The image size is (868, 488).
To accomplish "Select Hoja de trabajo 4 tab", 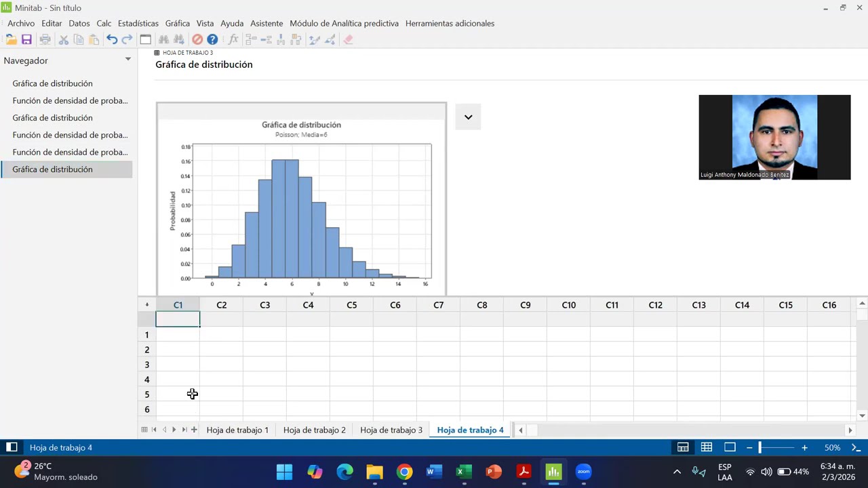I will tap(471, 430).
